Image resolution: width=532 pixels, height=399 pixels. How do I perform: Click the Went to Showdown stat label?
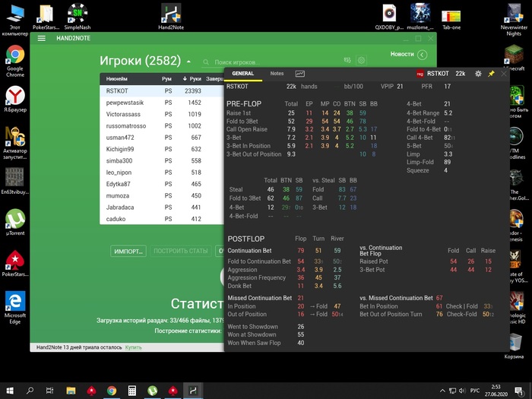(x=252, y=327)
